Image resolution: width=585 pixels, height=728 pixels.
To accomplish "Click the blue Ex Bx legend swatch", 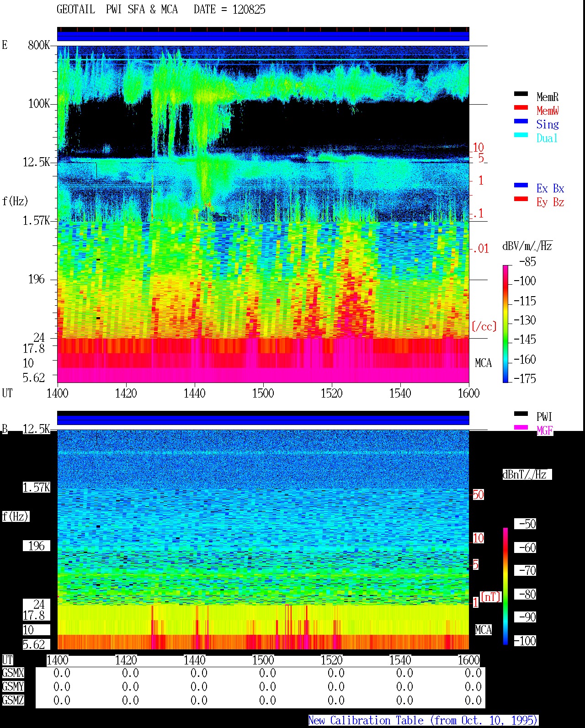I will pyautogui.click(x=521, y=185).
